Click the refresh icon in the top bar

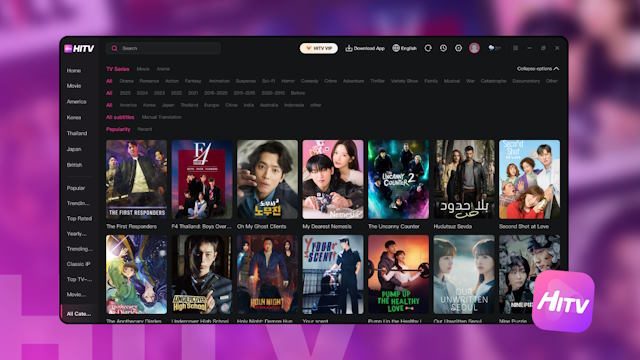(428, 48)
